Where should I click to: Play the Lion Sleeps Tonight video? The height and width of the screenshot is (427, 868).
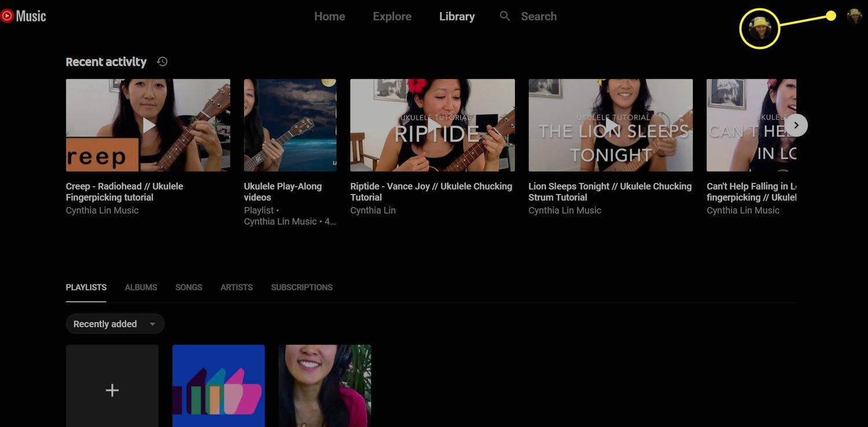(610, 125)
